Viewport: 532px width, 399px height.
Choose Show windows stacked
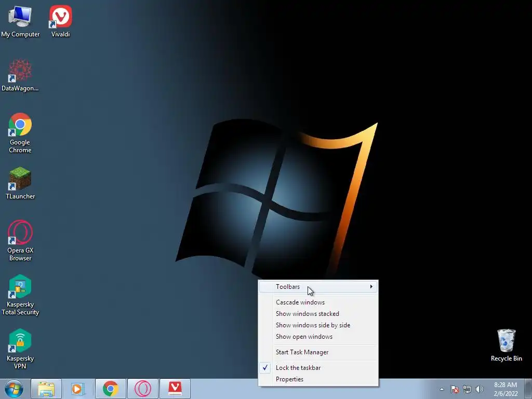click(x=318, y=314)
